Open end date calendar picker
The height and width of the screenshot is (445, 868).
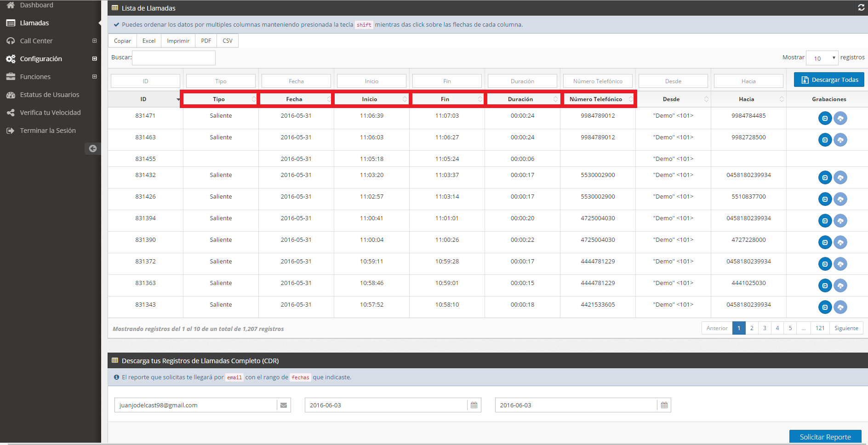[664, 405]
